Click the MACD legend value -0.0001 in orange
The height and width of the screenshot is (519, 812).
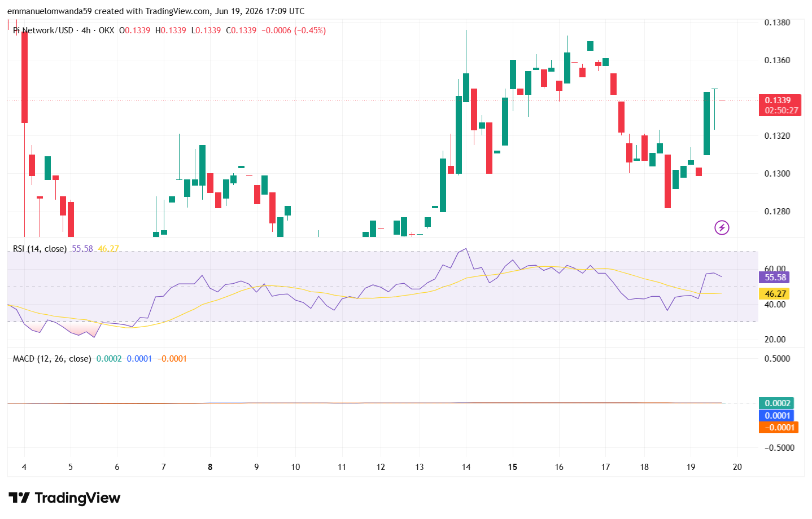coord(172,359)
